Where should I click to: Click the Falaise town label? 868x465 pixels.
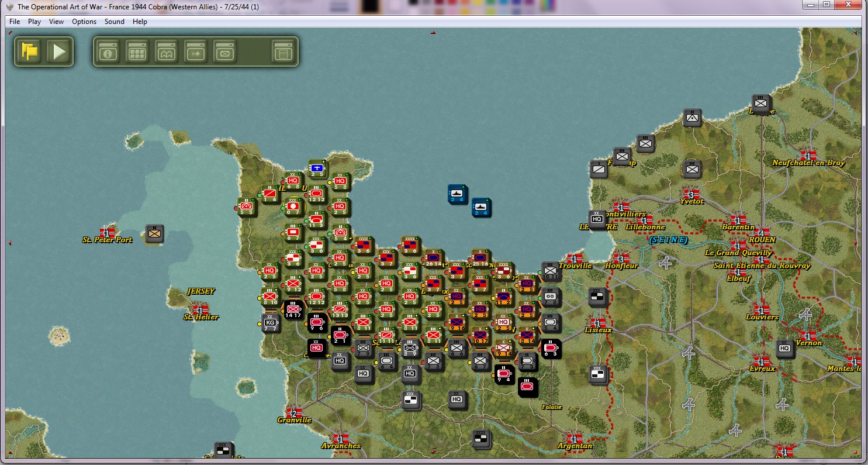pyautogui.click(x=551, y=407)
